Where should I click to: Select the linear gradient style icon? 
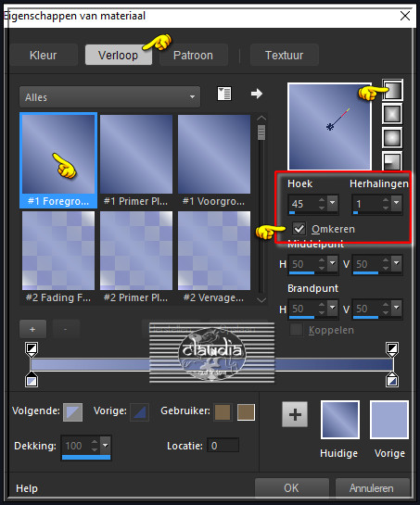pyautogui.click(x=392, y=90)
